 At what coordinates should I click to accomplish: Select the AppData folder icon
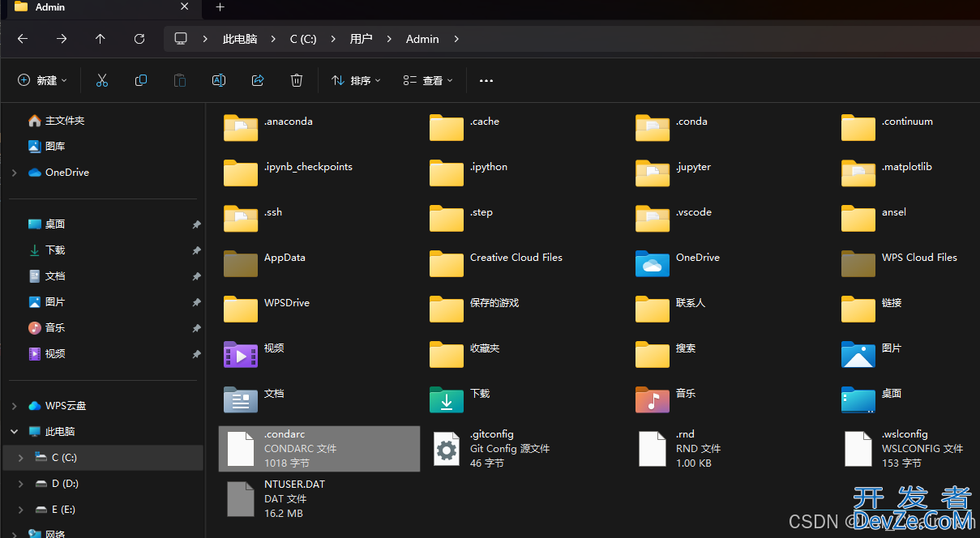241,263
